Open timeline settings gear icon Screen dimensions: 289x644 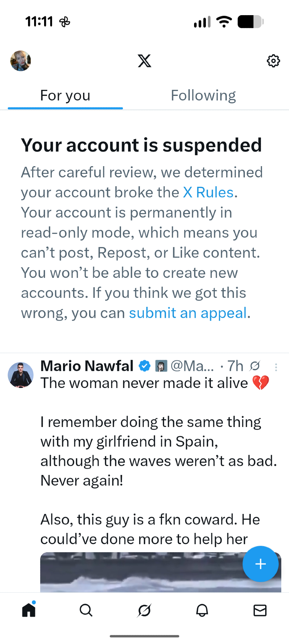point(273,61)
